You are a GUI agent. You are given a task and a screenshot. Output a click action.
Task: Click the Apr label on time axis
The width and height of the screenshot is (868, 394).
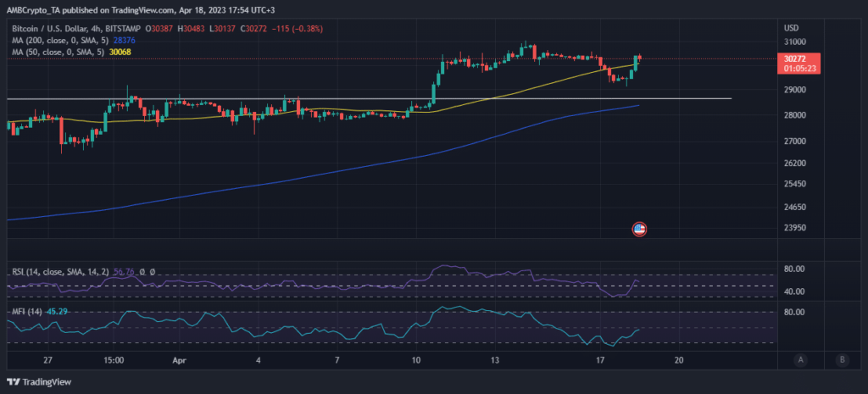(x=180, y=359)
